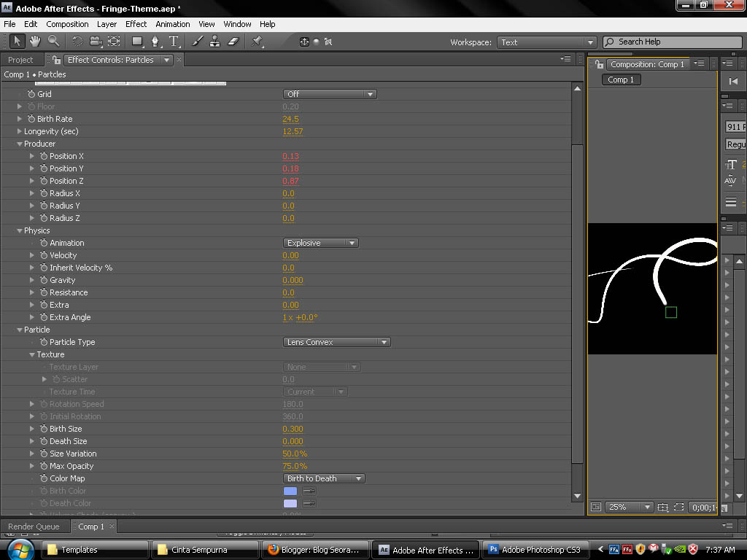Collapse the Physics group

click(20, 230)
